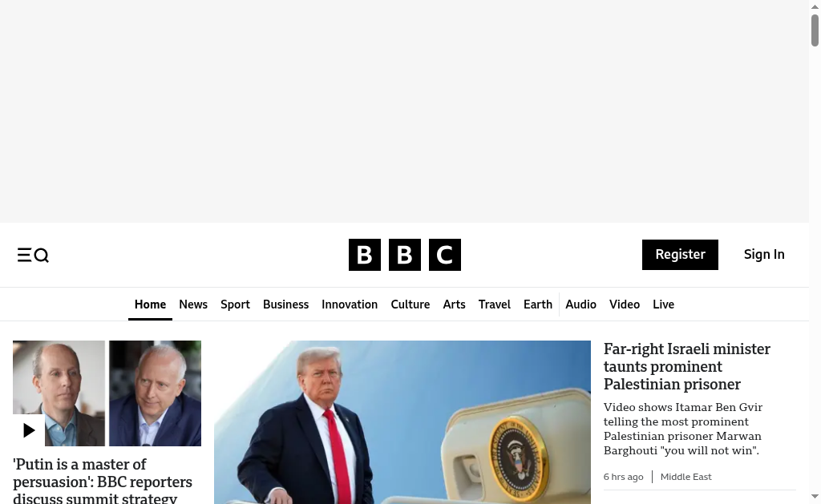Open the Sport section

tap(235, 304)
